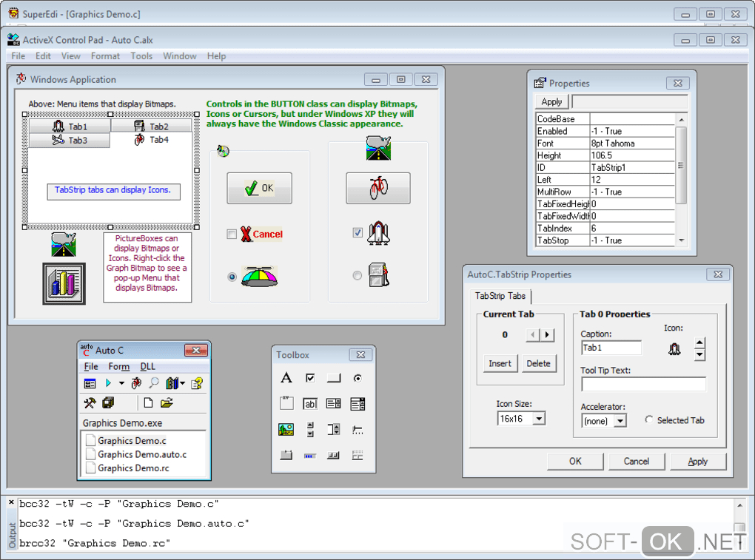
Task: Toggle the Cancel checkbox with red X
Action: point(232,235)
